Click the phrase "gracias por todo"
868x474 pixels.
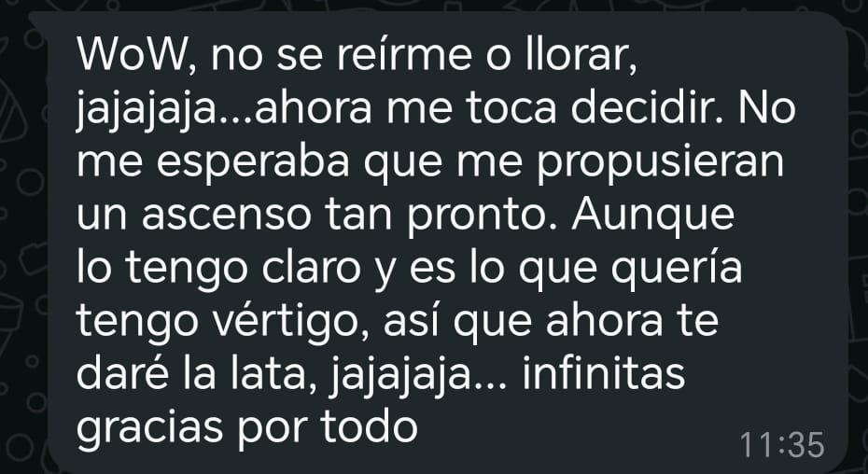pos(247,430)
